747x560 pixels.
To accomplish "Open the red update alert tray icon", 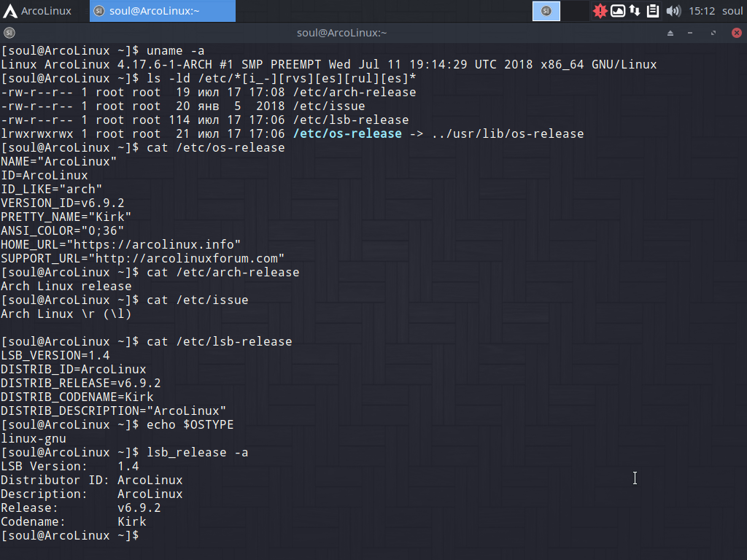I will (600, 11).
